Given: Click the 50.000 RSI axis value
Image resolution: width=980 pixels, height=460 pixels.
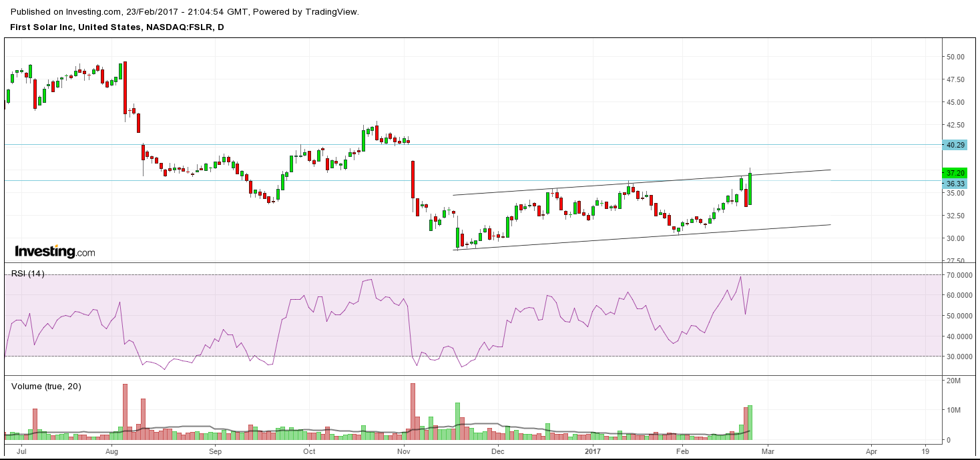Looking at the screenshot, I should (x=959, y=316).
